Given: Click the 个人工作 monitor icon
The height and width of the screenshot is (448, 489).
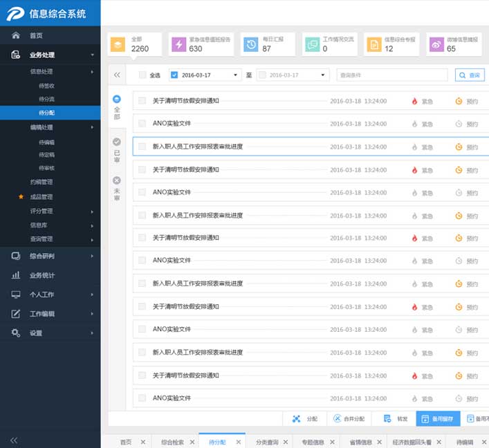Looking at the screenshot, I should 16,295.
